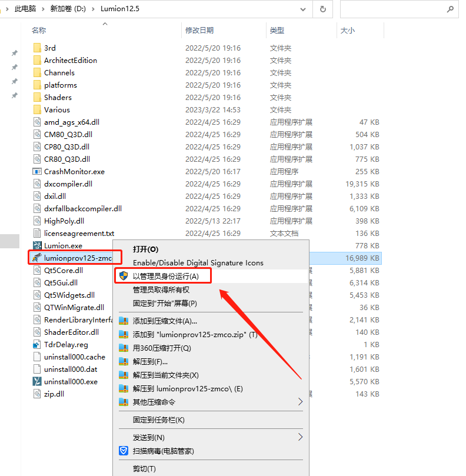Screen dimensions: 466x476
Task: Choose Enable/Disable Digital Signature Icons
Action: [x=211, y=262]
